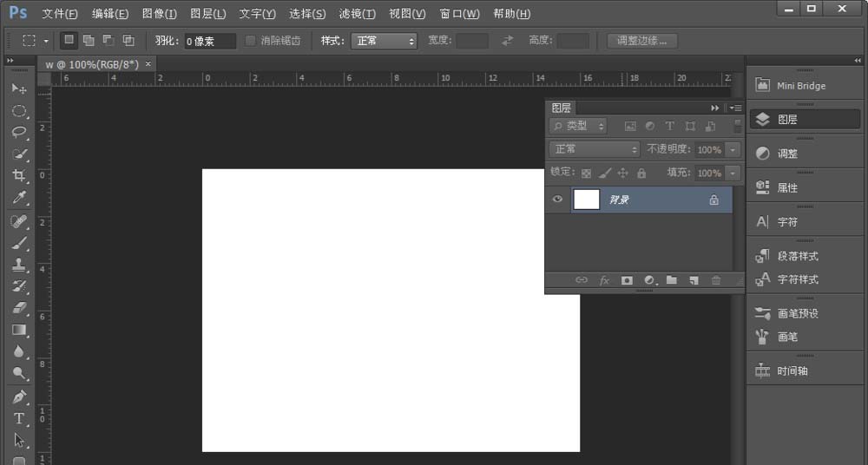The height and width of the screenshot is (465, 868).
Task: Open the Mini Bridge panel
Action: (800, 86)
